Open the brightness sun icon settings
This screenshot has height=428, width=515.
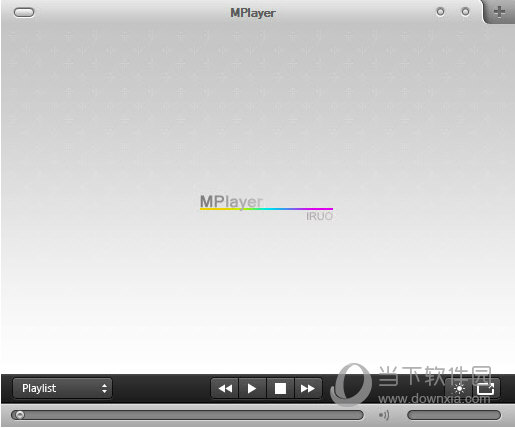[459, 389]
